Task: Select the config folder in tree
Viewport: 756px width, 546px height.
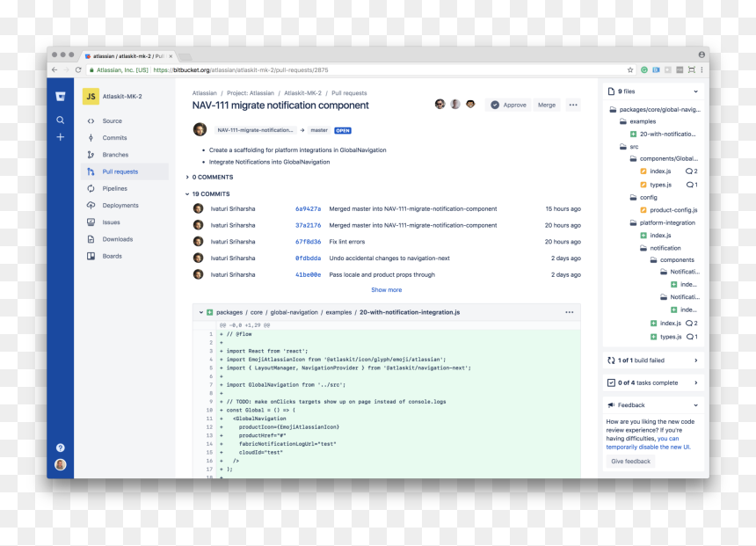Action: [x=643, y=197]
